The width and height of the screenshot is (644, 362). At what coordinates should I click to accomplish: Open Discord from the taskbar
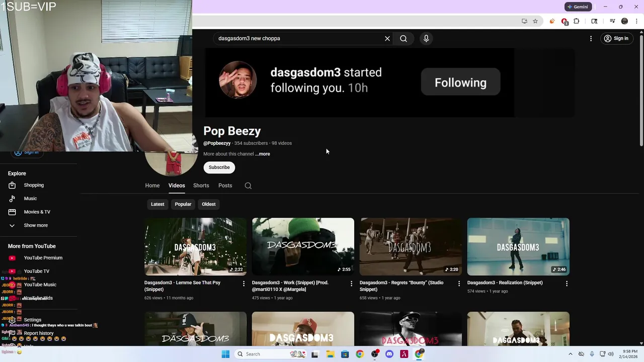[x=389, y=354]
